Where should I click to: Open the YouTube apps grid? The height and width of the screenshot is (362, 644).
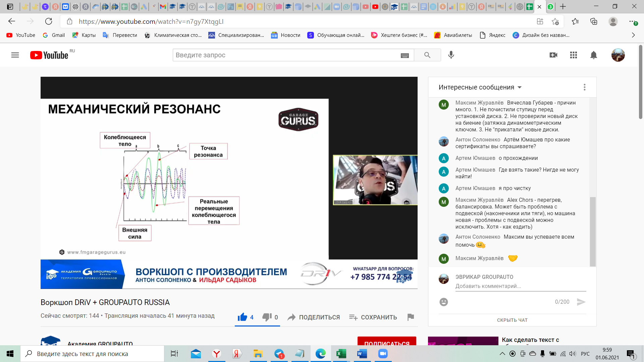coord(574,55)
